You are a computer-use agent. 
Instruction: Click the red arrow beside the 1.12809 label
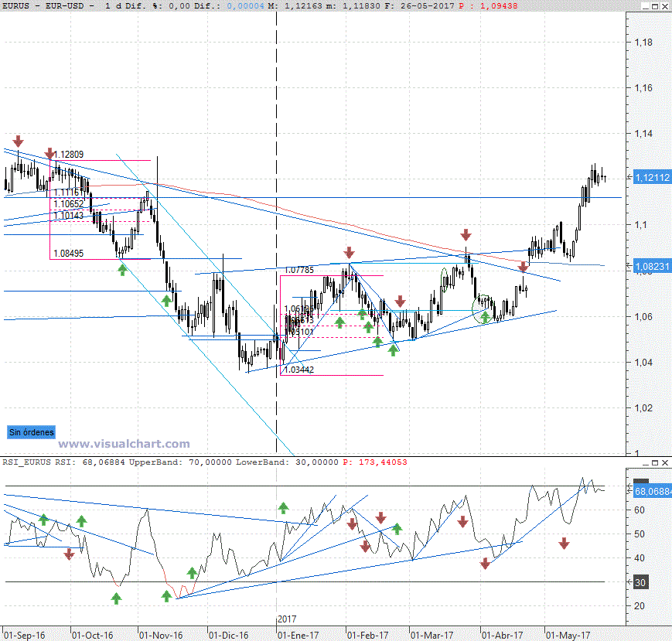(50, 153)
